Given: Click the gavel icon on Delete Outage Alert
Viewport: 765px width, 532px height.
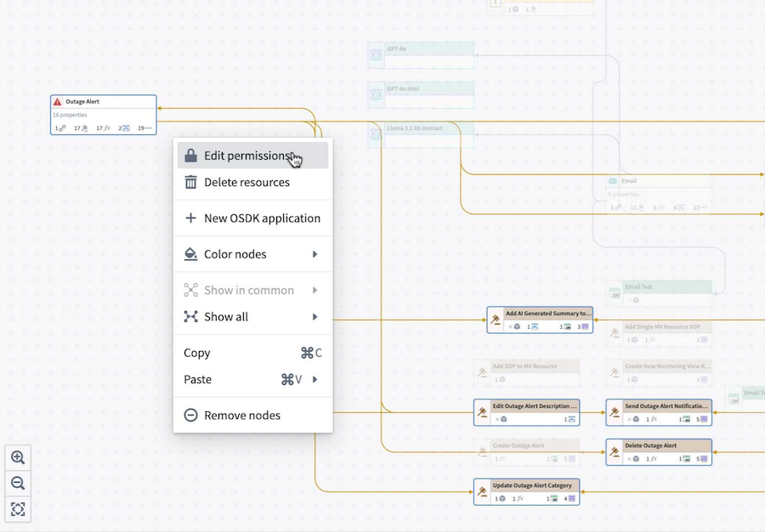Looking at the screenshot, I should click(614, 454).
